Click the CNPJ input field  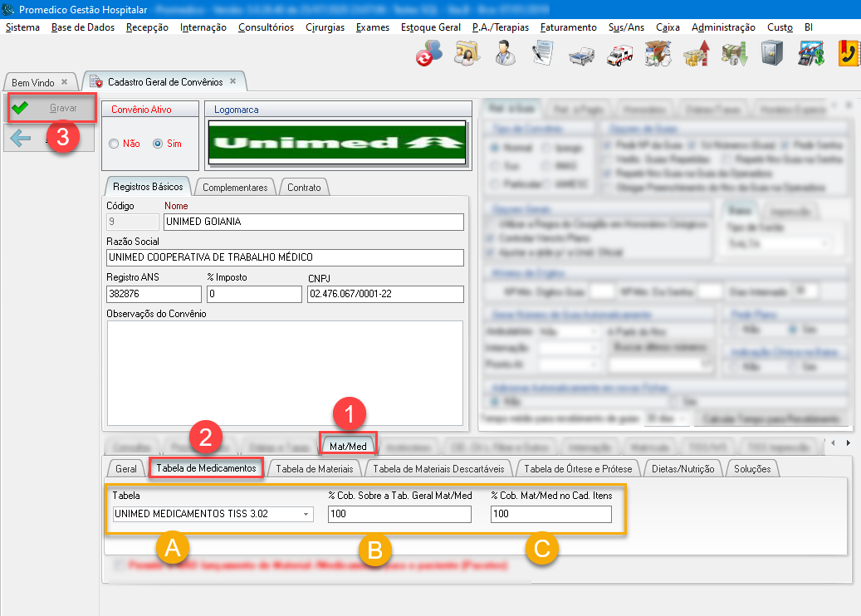[x=385, y=294]
